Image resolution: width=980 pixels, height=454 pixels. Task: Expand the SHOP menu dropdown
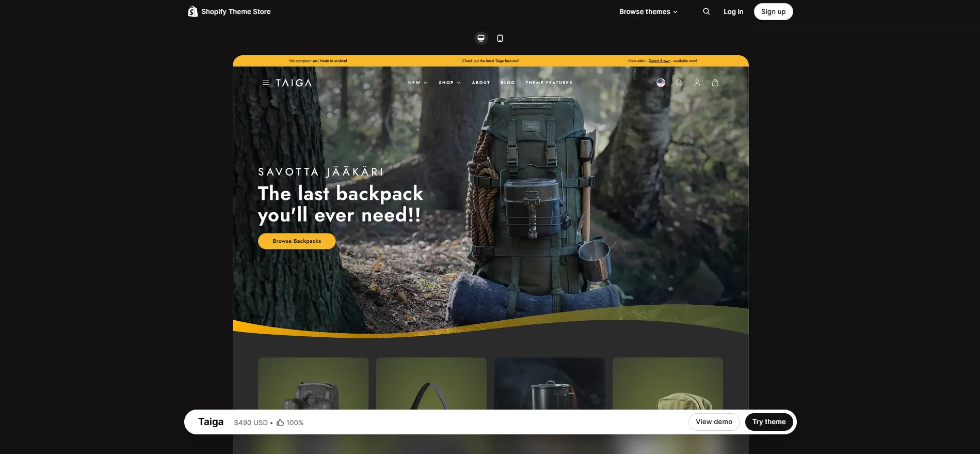pos(449,83)
